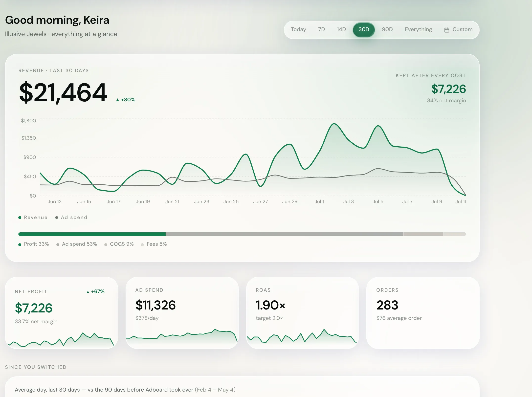Click the COGS segment of breakdown bar
Screen dimensions: 532x397
point(423,234)
